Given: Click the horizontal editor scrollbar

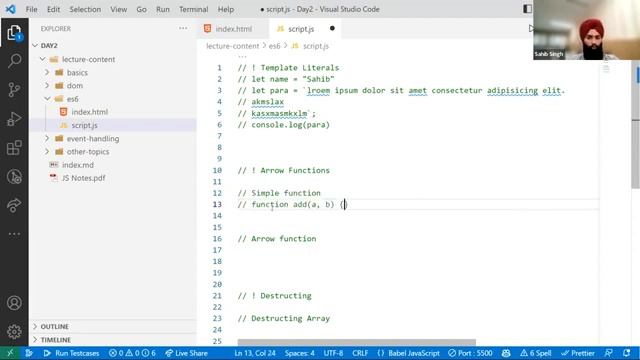Looking at the screenshot, I should click(x=356, y=342).
